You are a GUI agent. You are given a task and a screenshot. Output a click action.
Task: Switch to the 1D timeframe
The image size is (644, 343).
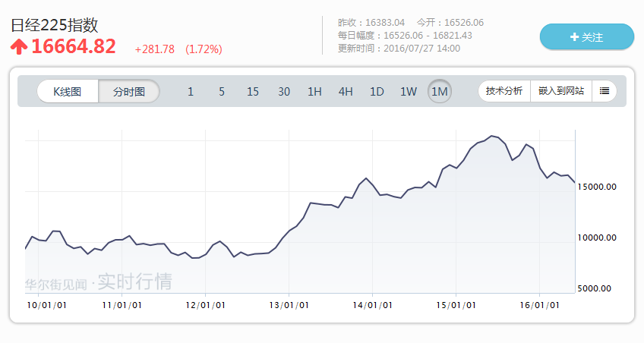[x=377, y=92]
